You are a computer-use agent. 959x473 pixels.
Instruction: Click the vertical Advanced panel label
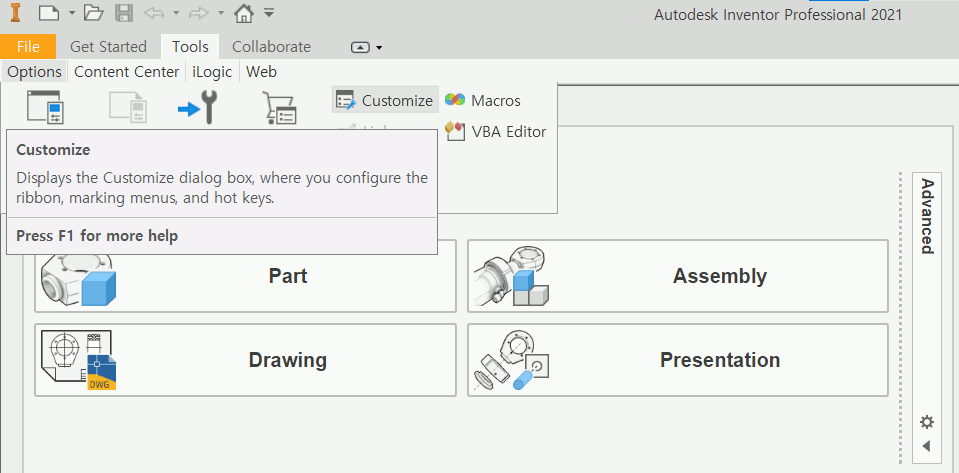pos(928,216)
